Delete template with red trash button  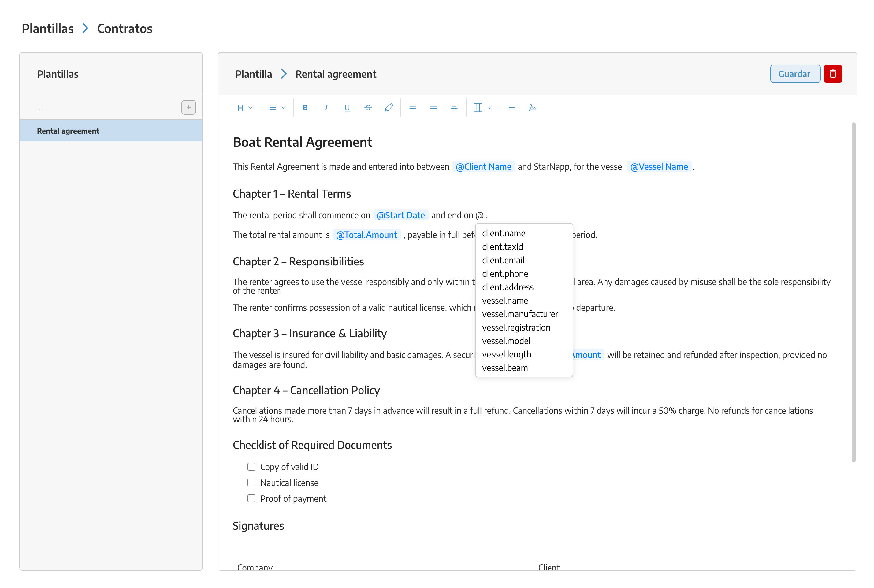[833, 74]
